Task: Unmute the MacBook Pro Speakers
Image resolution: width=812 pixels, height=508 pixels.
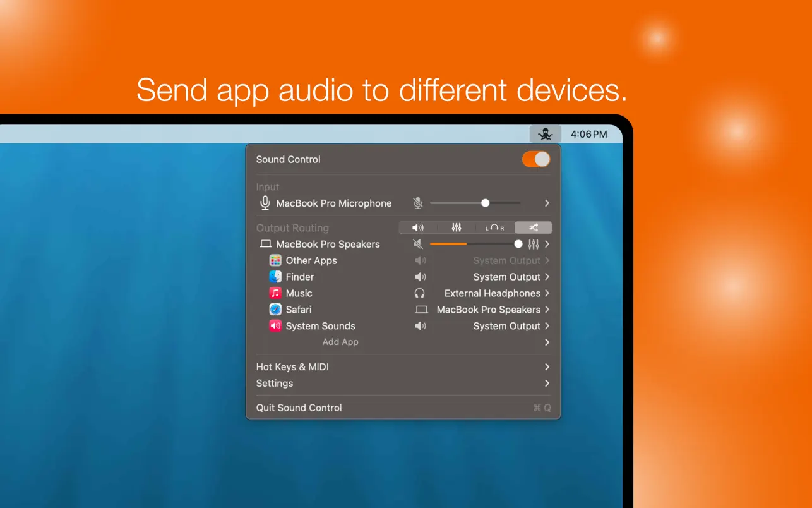Action: pos(418,244)
